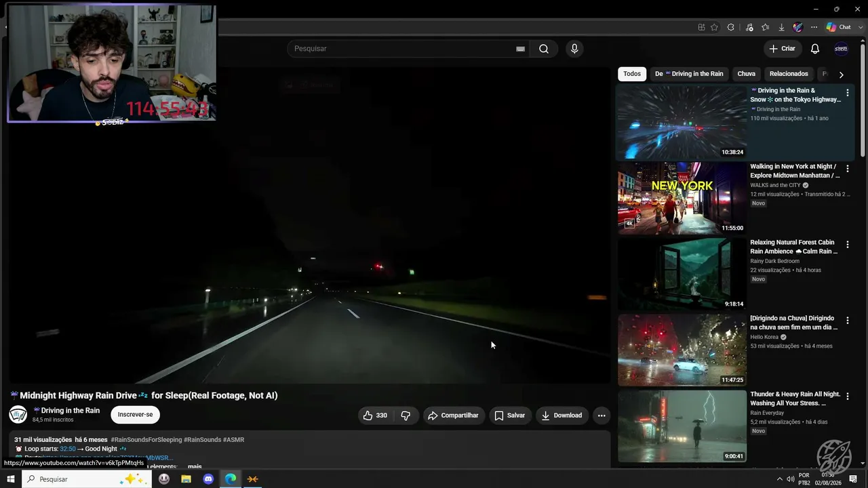
Task: Open the browser favorites list icon
Action: [766, 27]
